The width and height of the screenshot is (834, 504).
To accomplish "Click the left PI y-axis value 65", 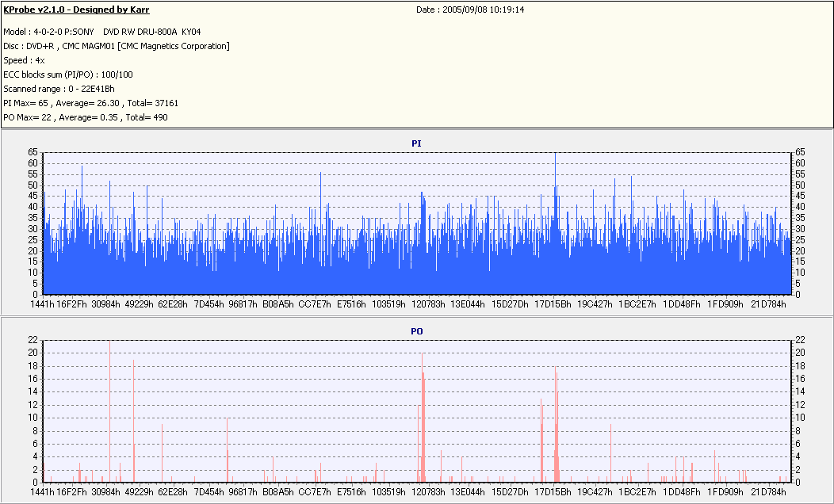I will (x=33, y=153).
